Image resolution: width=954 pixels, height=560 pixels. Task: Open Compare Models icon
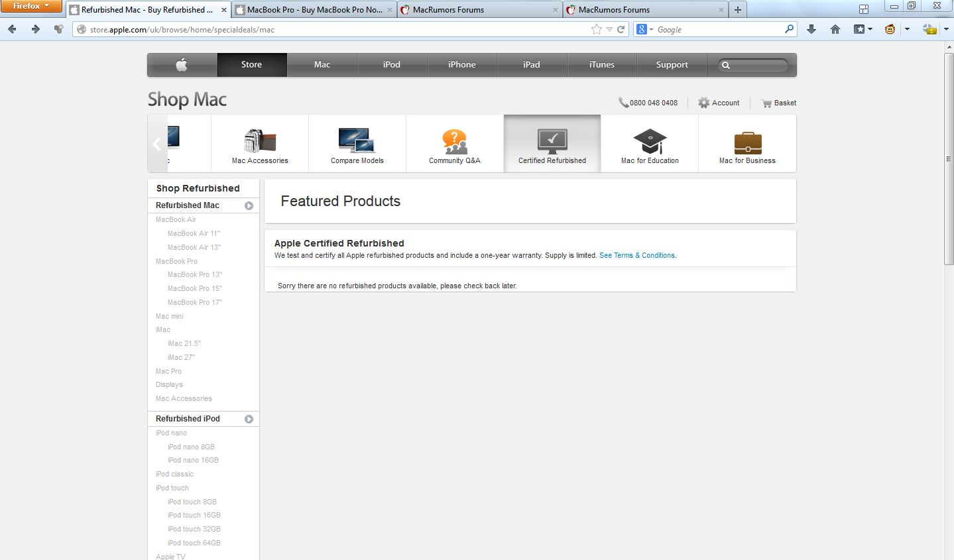pyautogui.click(x=357, y=140)
